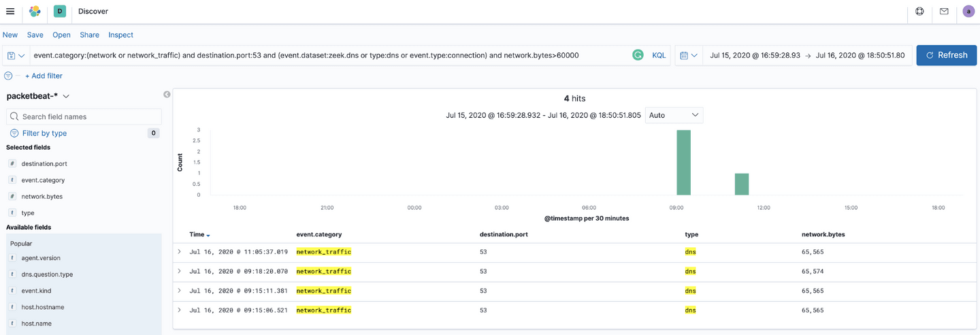The width and height of the screenshot is (980, 335).
Task: Toggle Filter by type options
Action: 44,133
